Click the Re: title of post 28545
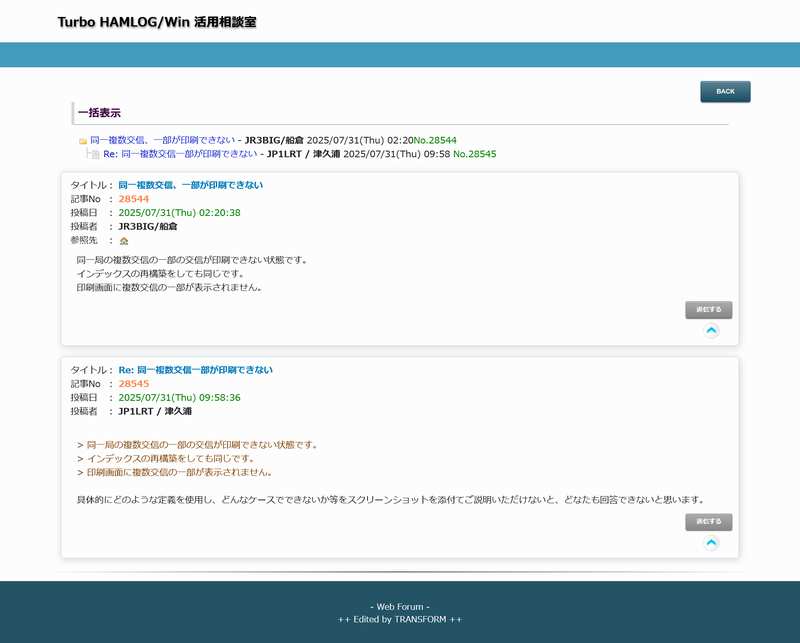Viewport: 800px width, 643px height. pyautogui.click(x=195, y=370)
